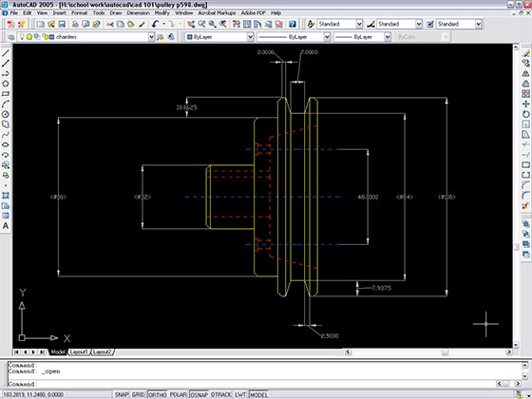
Task: Select the Rectangle draw tool
Action: pos(6,94)
